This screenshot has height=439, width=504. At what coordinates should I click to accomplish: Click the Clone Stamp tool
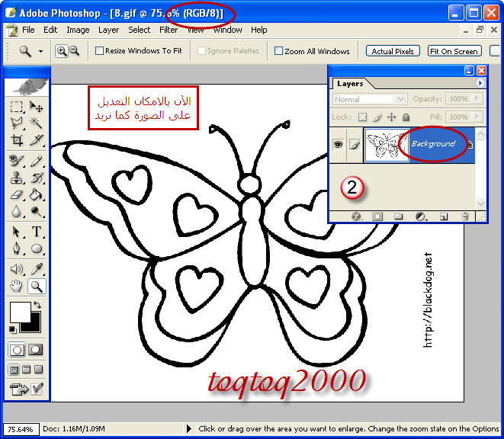[x=17, y=178]
